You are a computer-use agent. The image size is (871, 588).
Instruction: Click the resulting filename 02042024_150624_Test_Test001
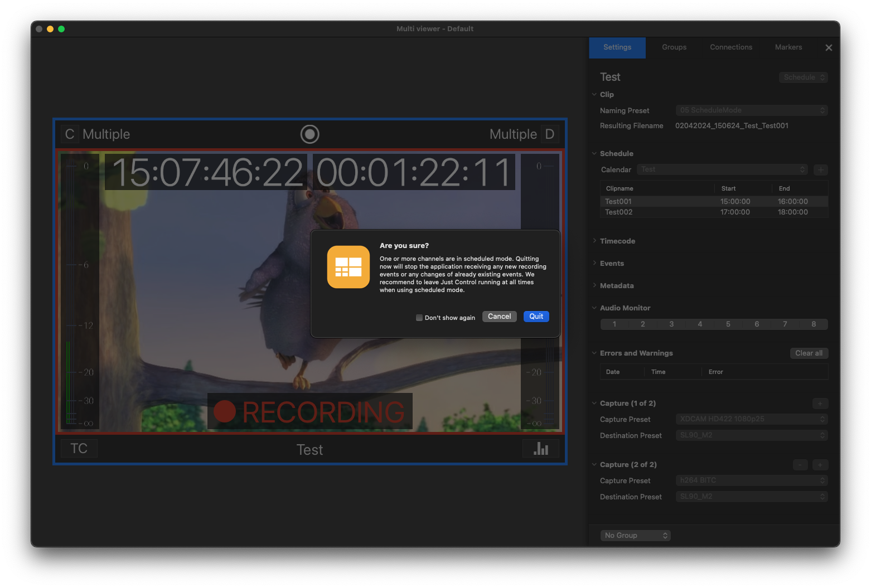coord(732,126)
